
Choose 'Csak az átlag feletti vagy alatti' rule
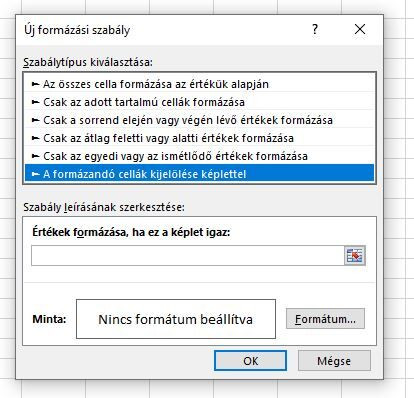tap(199, 138)
